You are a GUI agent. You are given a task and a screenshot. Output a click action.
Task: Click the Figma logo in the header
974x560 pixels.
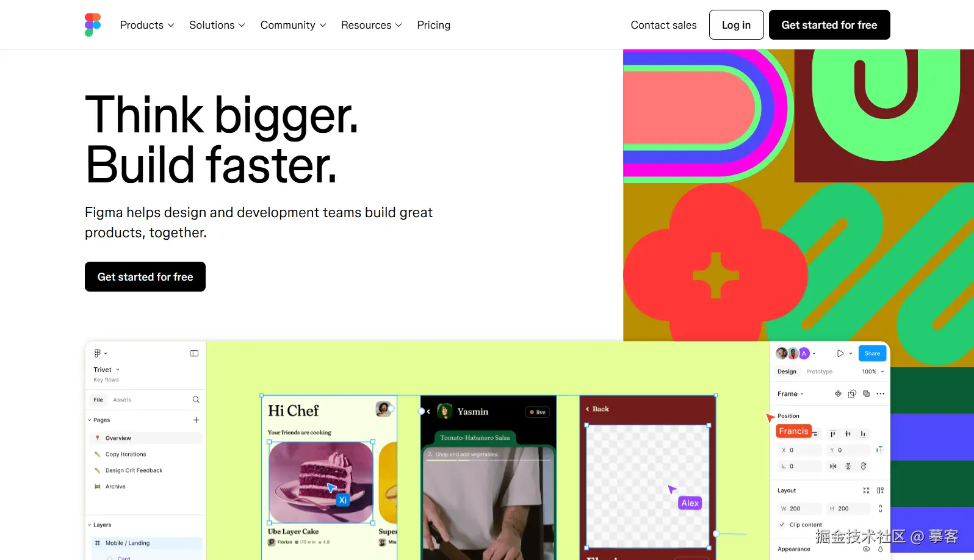pyautogui.click(x=93, y=25)
